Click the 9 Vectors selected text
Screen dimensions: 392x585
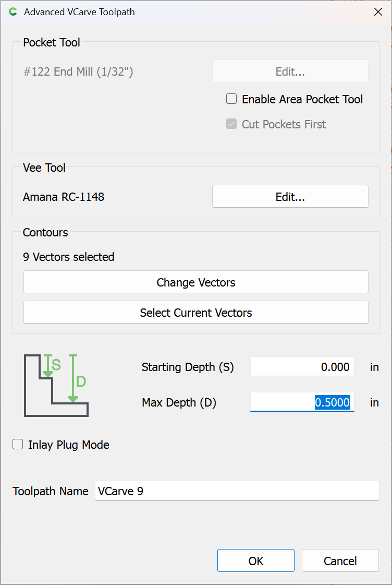pyautogui.click(x=68, y=257)
